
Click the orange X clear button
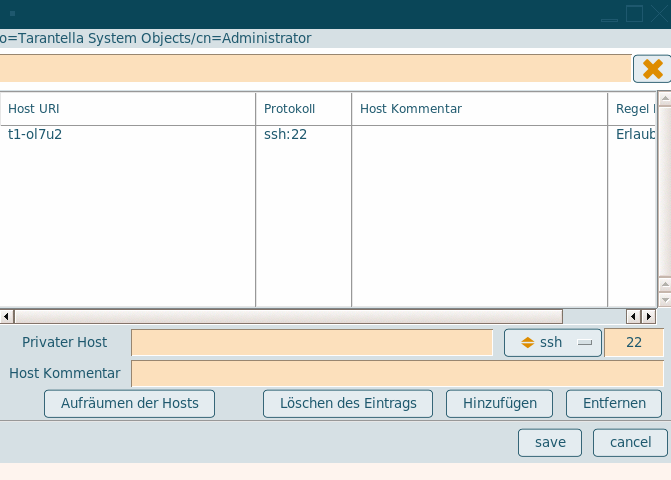(x=652, y=69)
